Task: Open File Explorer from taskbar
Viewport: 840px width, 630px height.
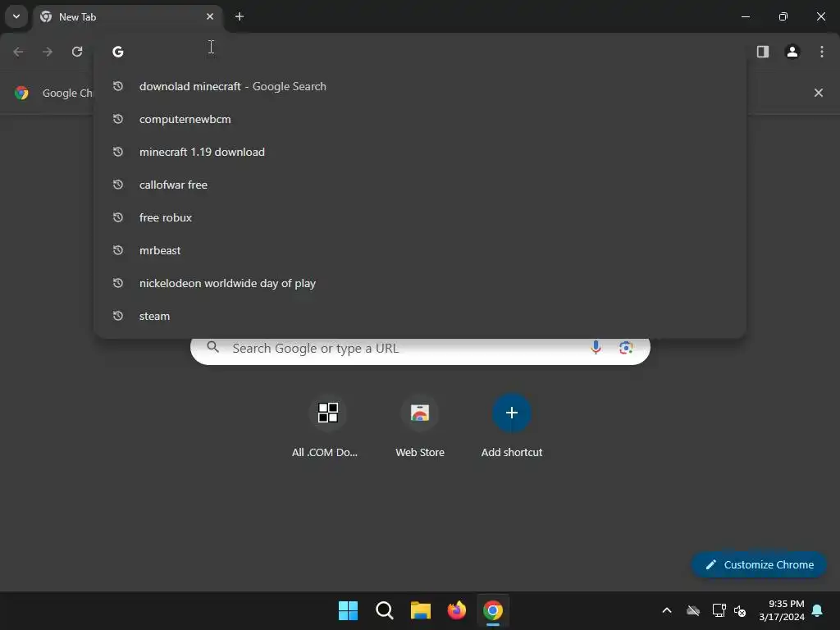Action: click(421, 610)
